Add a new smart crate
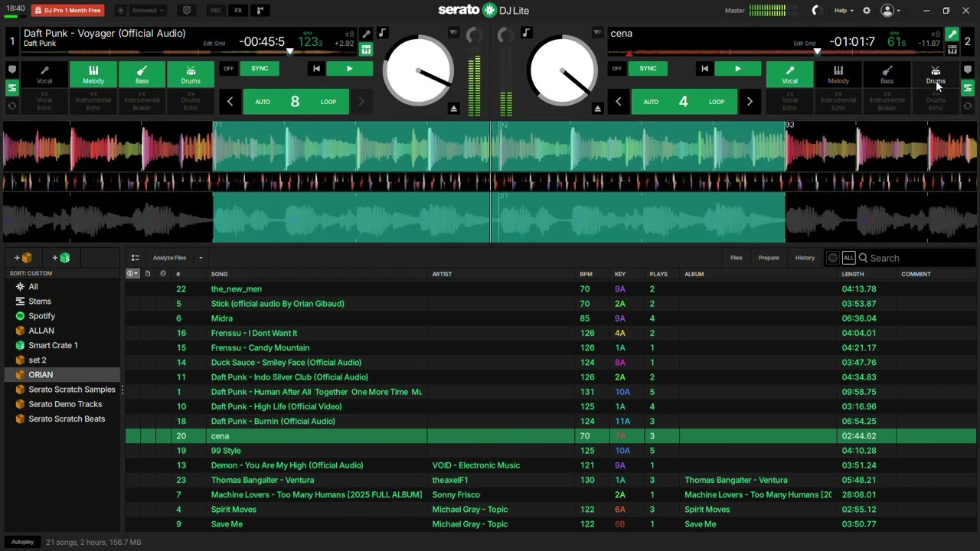This screenshot has height=551, width=980. click(x=61, y=258)
